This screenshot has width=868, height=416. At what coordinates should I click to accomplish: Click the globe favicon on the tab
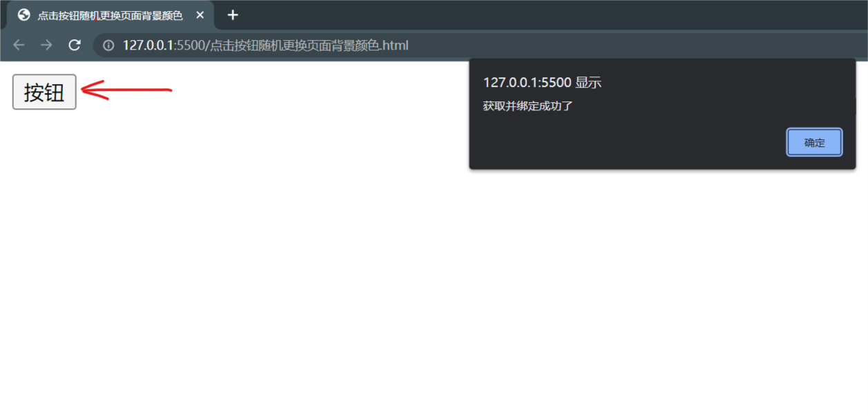(x=24, y=15)
